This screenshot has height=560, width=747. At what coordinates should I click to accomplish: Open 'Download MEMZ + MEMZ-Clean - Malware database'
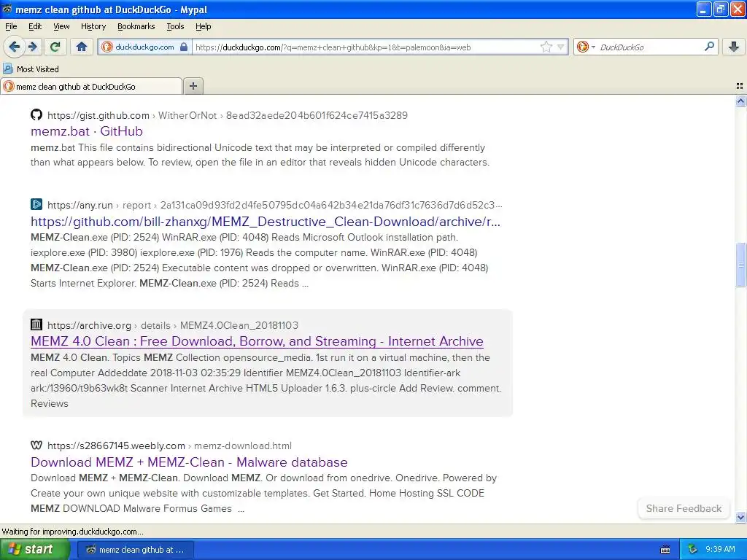coord(189,462)
